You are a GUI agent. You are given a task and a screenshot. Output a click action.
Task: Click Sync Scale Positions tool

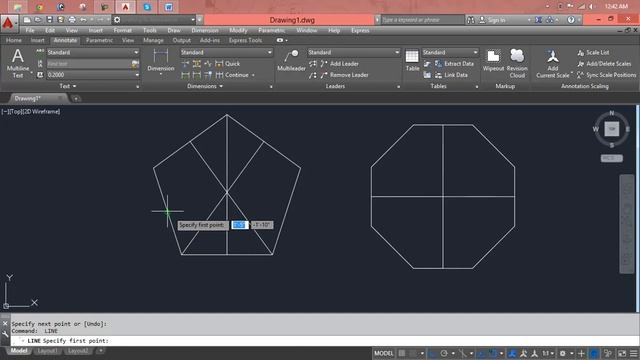tap(607, 75)
